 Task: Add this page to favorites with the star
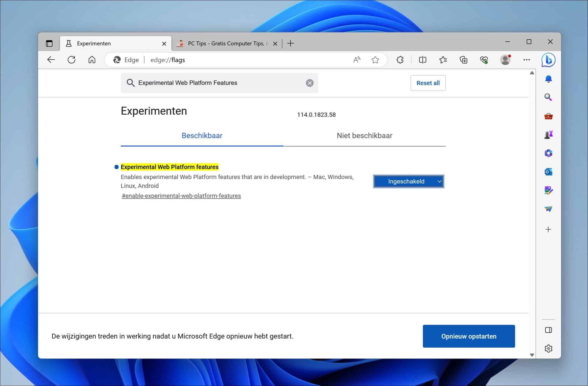pyautogui.click(x=376, y=60)
